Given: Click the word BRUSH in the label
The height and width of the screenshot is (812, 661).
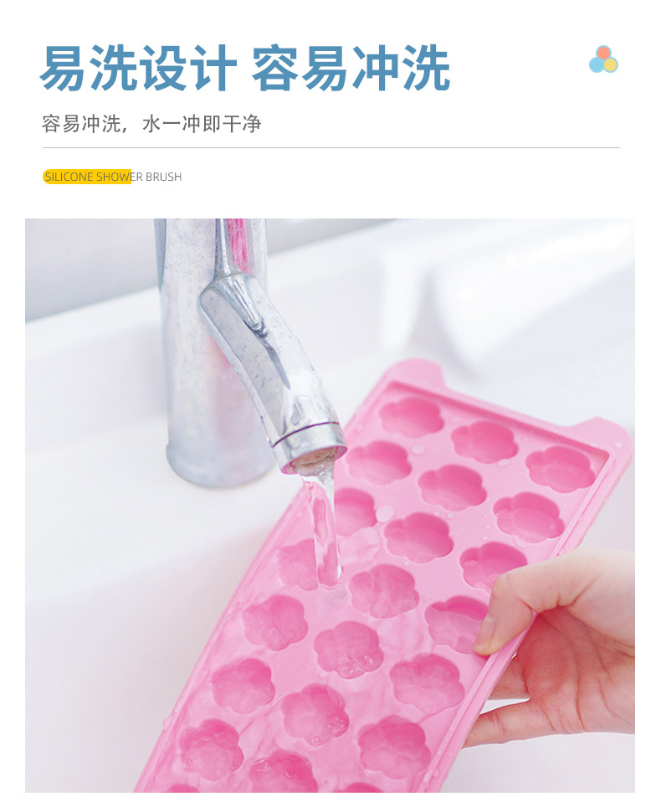Looking at the screenshot, I should coord(163,177).
